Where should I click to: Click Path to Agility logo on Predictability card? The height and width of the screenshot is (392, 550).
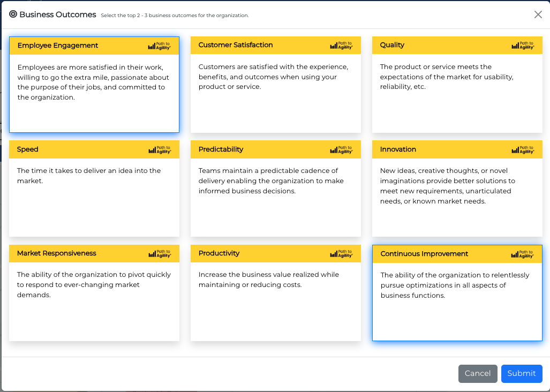[x=341, y=150]
